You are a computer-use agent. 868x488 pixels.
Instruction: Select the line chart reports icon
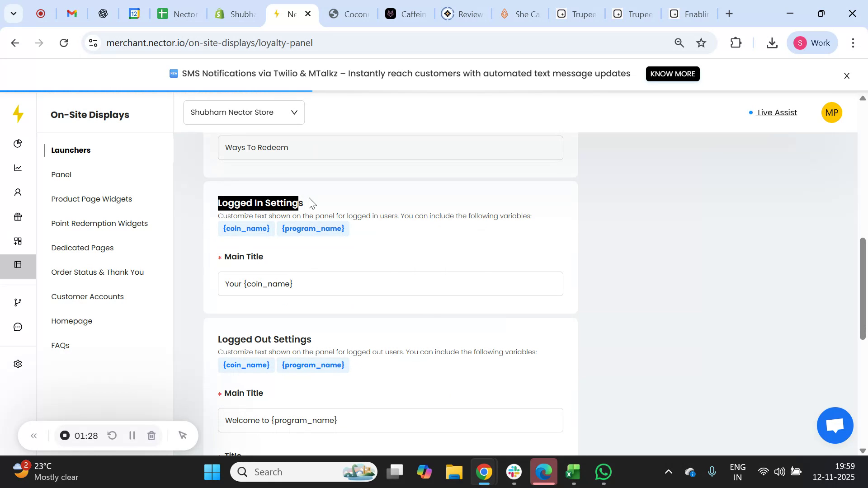click(x=18, y=168)
